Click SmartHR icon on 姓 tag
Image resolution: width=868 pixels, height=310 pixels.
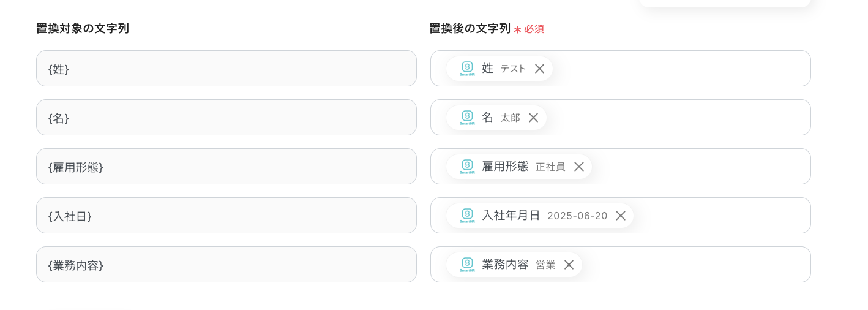click(x=467, y=68)
